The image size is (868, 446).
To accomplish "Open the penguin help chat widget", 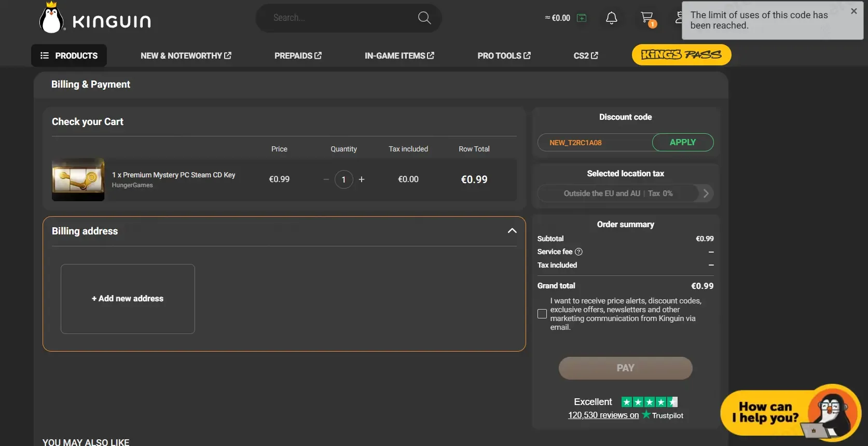I will tap(790, 413).
